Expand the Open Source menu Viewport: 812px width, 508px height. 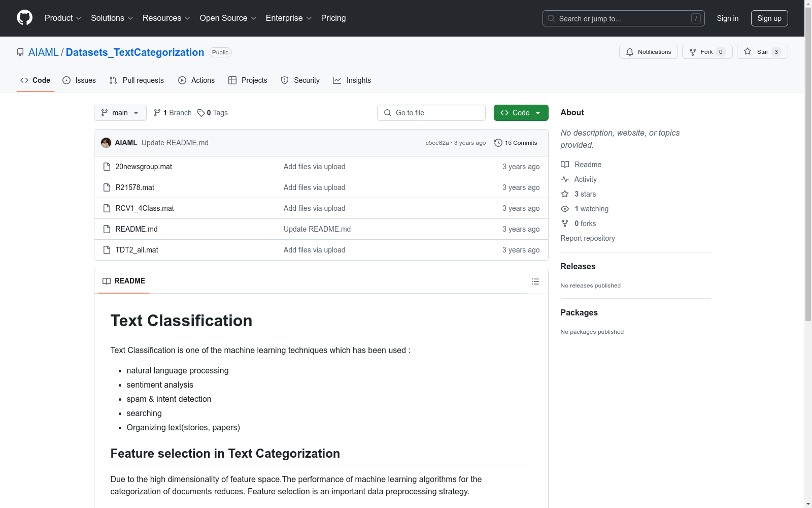click(x=228, y=18)
